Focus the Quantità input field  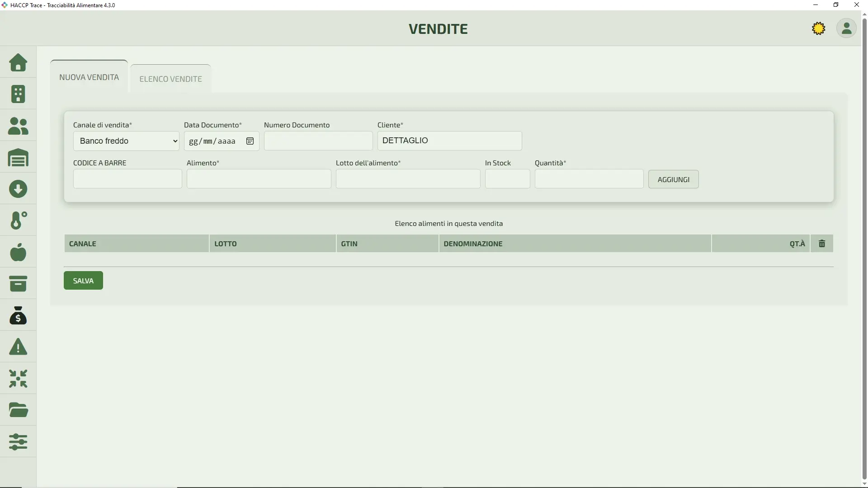click(589, 179)
